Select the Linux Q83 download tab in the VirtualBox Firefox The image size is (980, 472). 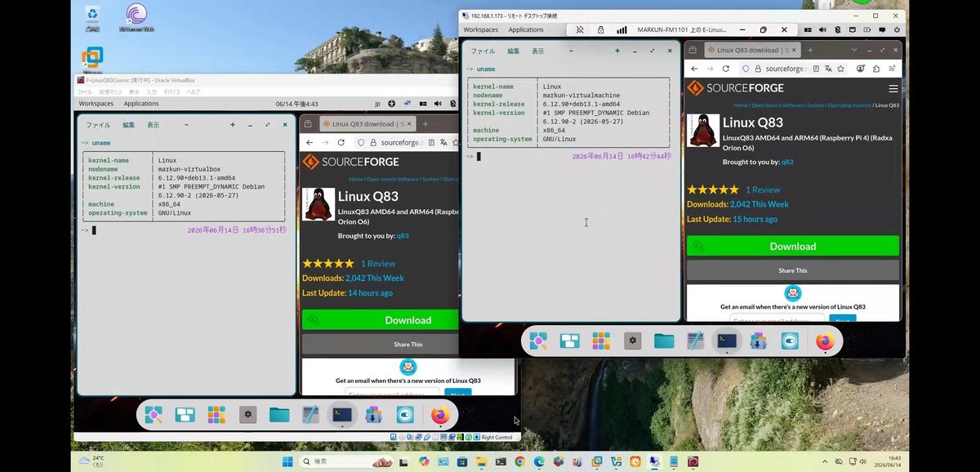pos(368,124)
